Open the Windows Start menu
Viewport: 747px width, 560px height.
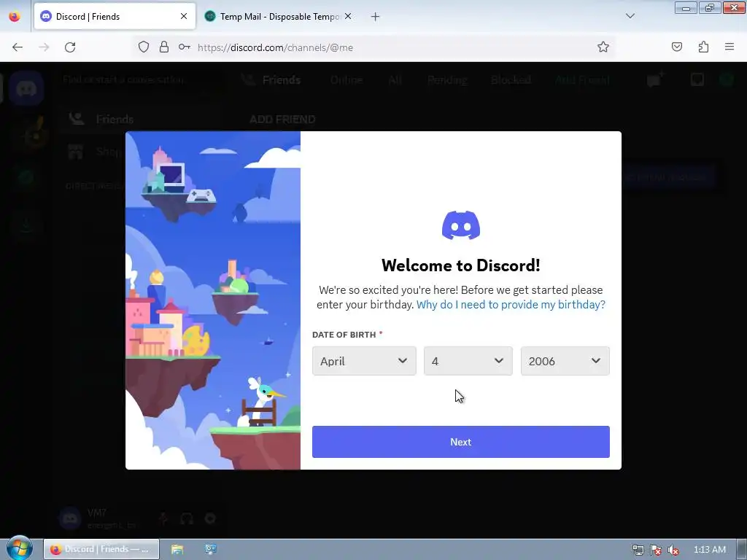20,548
